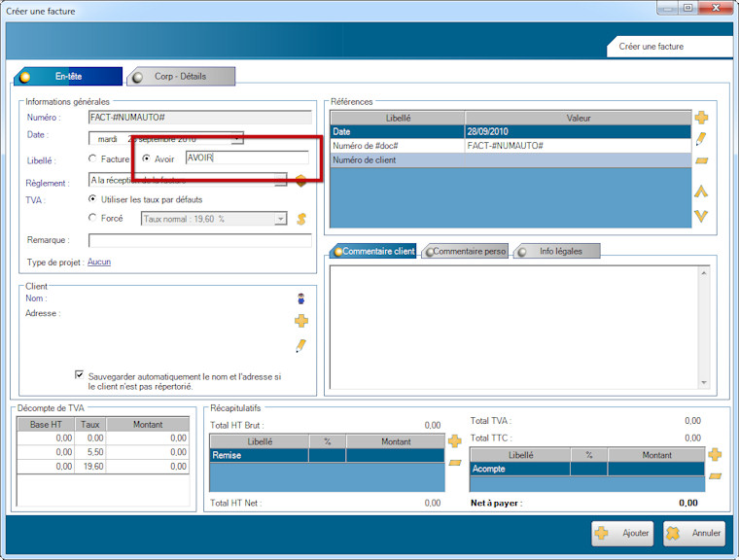This screenshot has height=560, width=739.
Task: Click the remove reference minus icon
Action: pyautogui.click(x=701, y=160)
